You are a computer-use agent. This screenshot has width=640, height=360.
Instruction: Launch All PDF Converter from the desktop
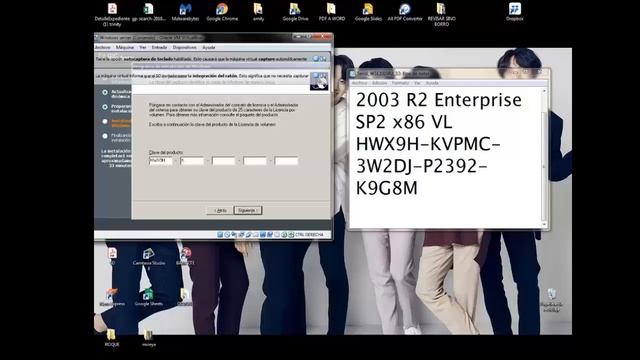click(x=404, y=12)
